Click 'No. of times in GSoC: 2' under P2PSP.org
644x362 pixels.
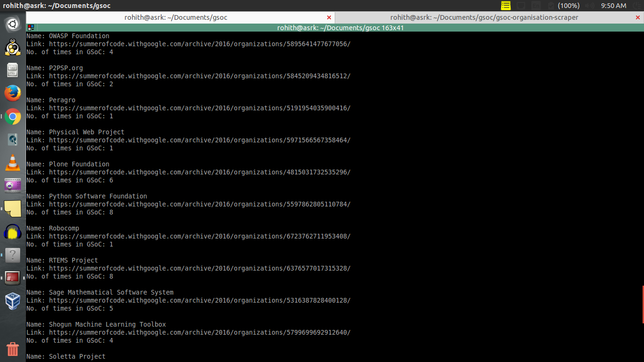point(70,84)
